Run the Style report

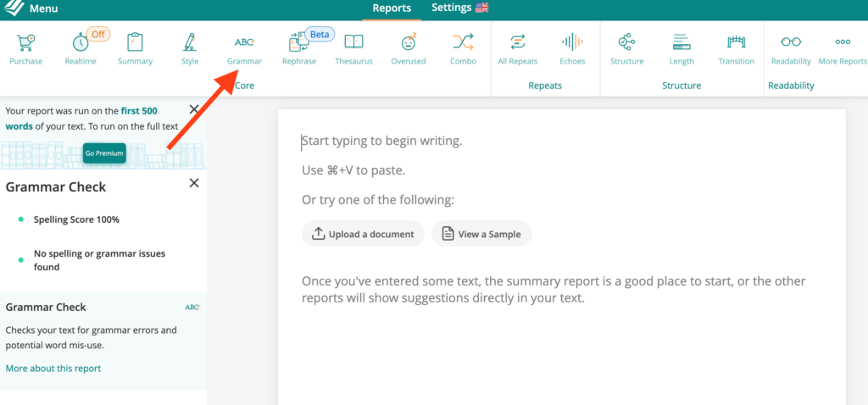pyautogui.click(x=189, y=49)
